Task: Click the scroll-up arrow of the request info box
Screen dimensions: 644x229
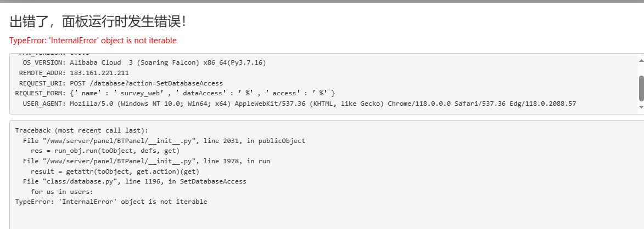Action: pyautogui.click(x=641, y=60)
